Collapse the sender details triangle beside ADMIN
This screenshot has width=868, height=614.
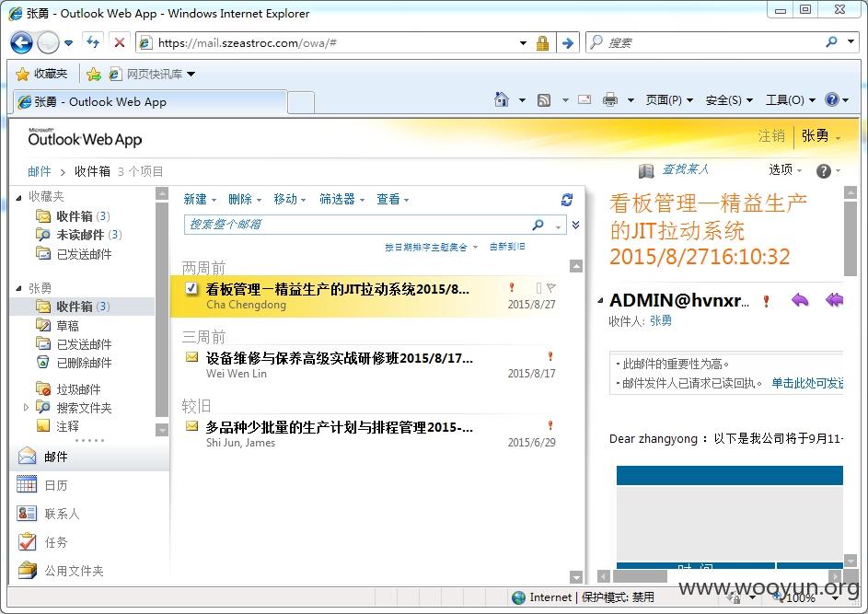click(x=601, y=301)
